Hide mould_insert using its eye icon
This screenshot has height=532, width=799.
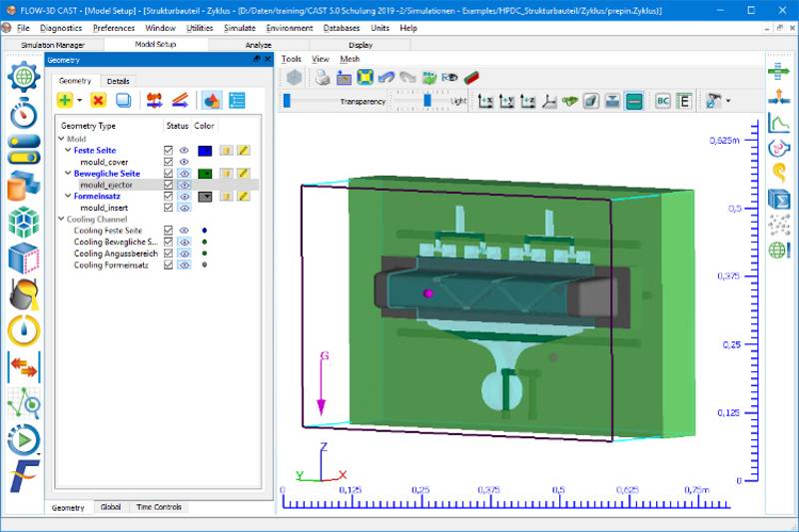(x=184, y=208)
